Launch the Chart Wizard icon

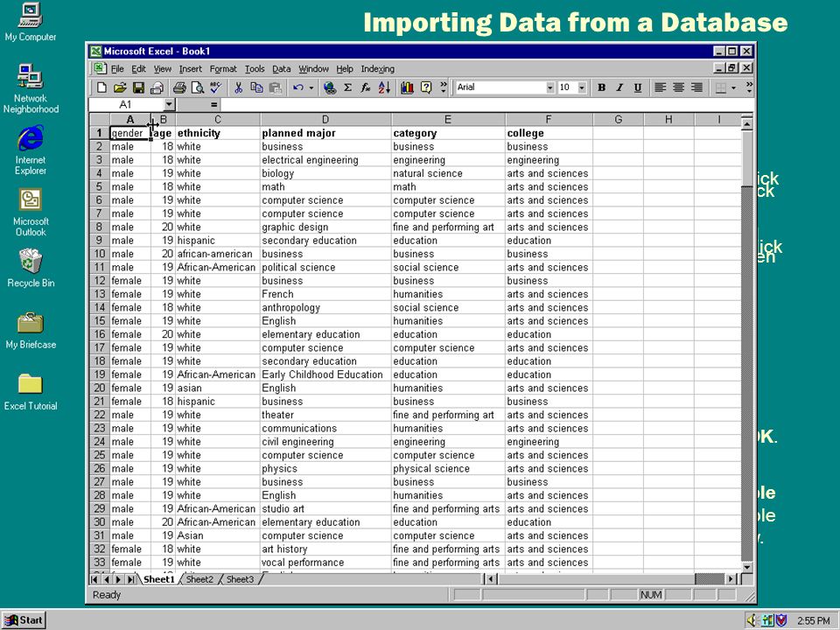pyautogui.click(x=407, y=87)
